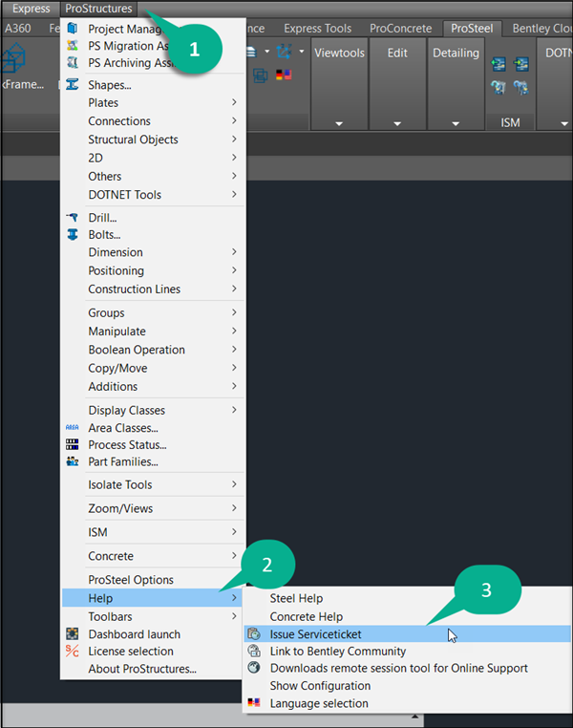
Task: Click the overlapping squares ribbon icon
Action: [261, 75]
